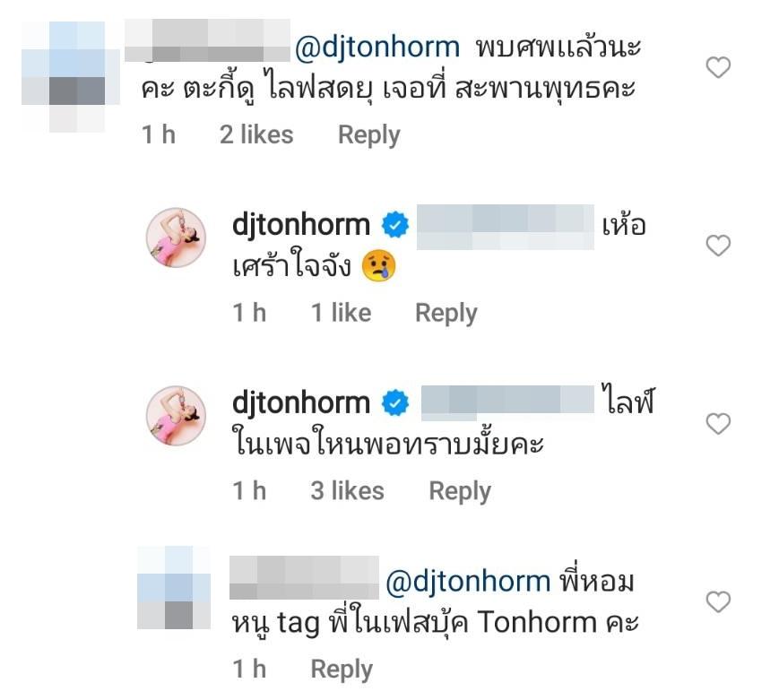This screenshot has height=700, width=779.
Task: Open blurred avatar of the bottom commenter
Action: (174, 588)
